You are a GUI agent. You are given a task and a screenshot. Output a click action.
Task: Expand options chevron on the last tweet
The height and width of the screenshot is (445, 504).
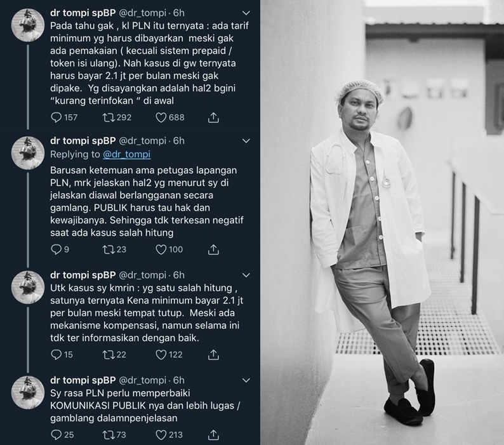pos(246,380)
